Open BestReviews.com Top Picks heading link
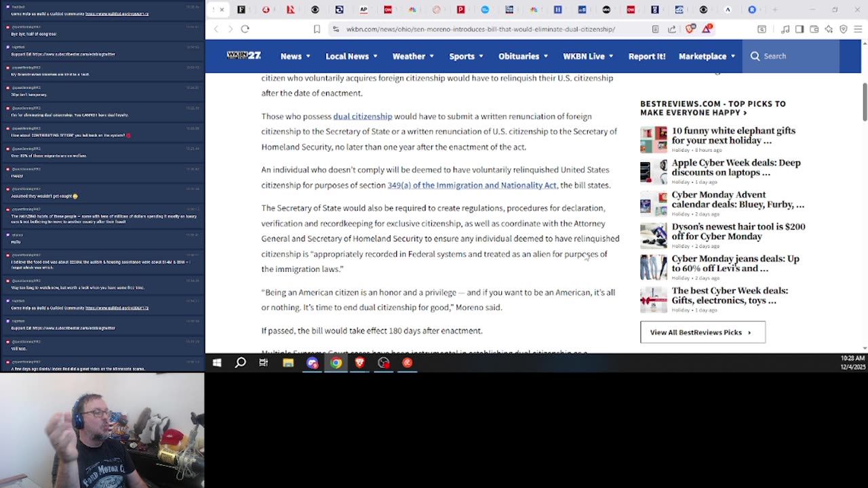 click(713, 108)
